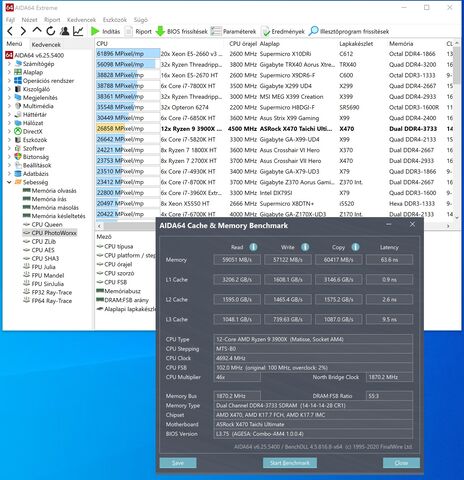Viewport: 464px width, 480px height.
Task: Select CPU SHA3 benchmark
Action: click(x=41, y=258)
